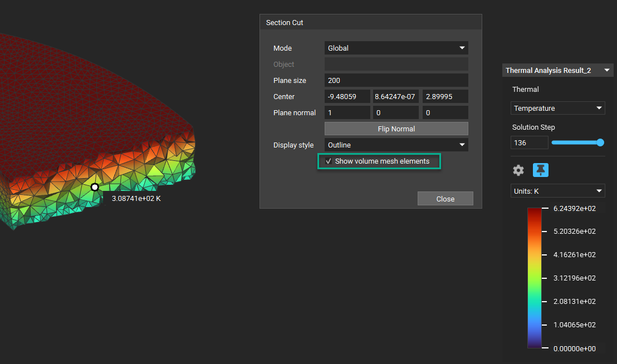
Task: Click the Thermal section label
Action: pyautogui.click(x=525, y=89)
